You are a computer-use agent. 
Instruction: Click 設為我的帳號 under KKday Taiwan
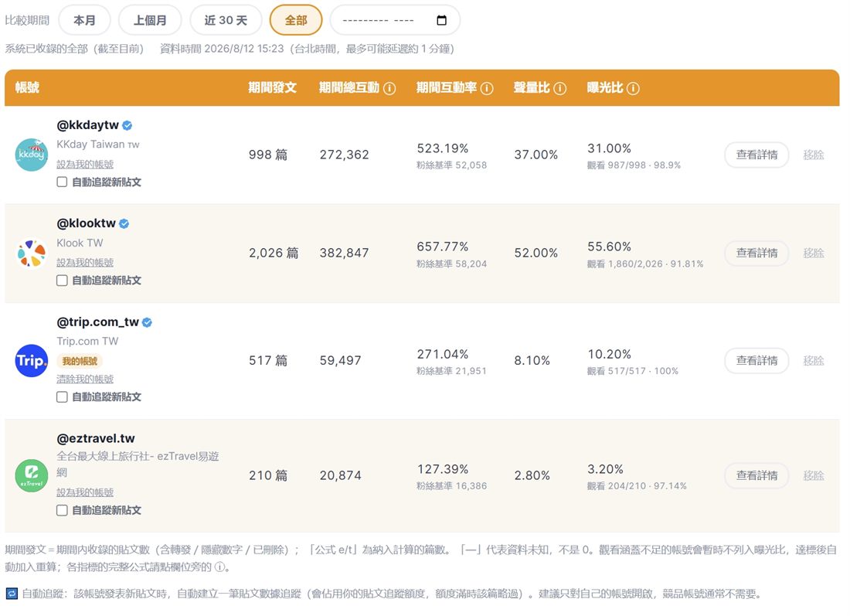pos(85,165)
